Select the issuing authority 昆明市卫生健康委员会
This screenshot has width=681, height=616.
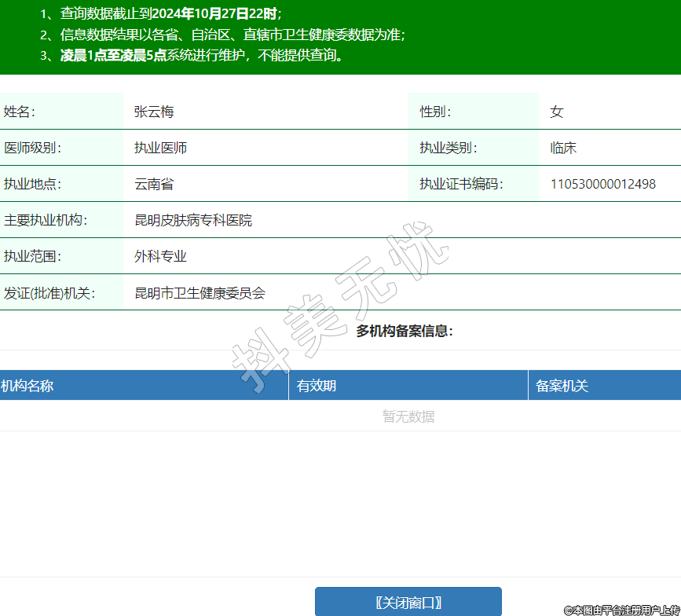(x=200, y=293)
